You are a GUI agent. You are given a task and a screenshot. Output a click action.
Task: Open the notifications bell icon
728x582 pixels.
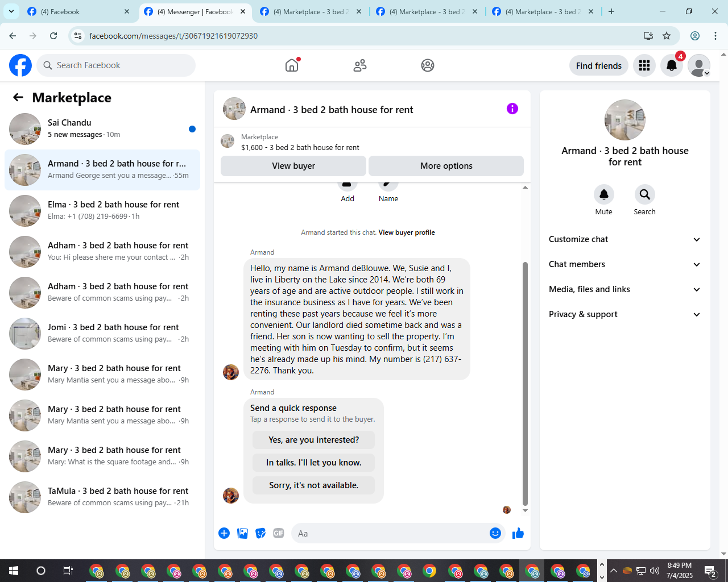(672, 65)
